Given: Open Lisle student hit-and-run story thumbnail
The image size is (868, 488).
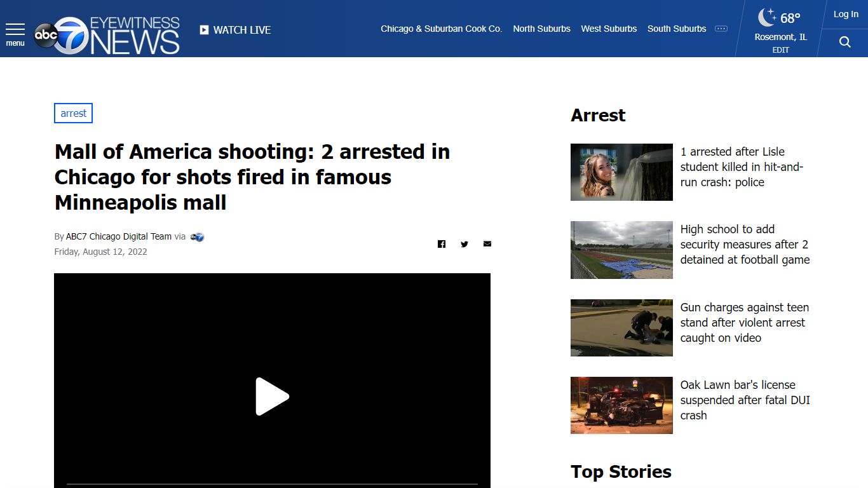Looking at the screenshot, I should tap(621, 172).
